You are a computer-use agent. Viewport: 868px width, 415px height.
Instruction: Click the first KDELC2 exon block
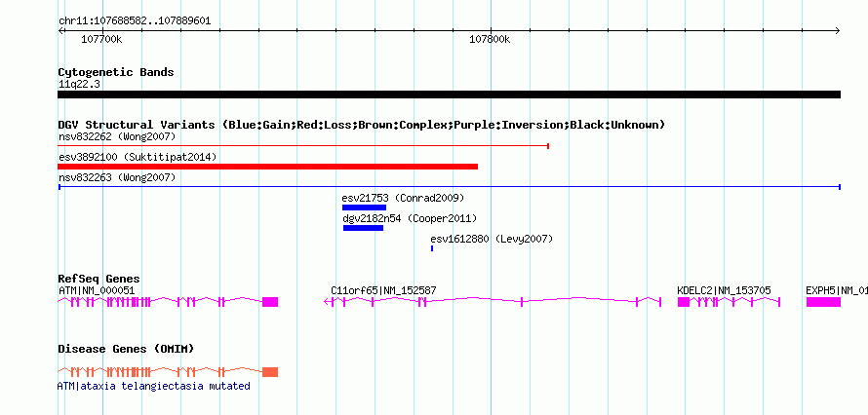[684, 302]
